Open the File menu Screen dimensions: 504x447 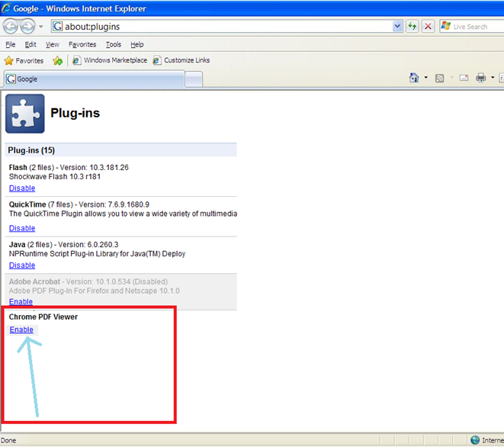(x=10, y=44)
